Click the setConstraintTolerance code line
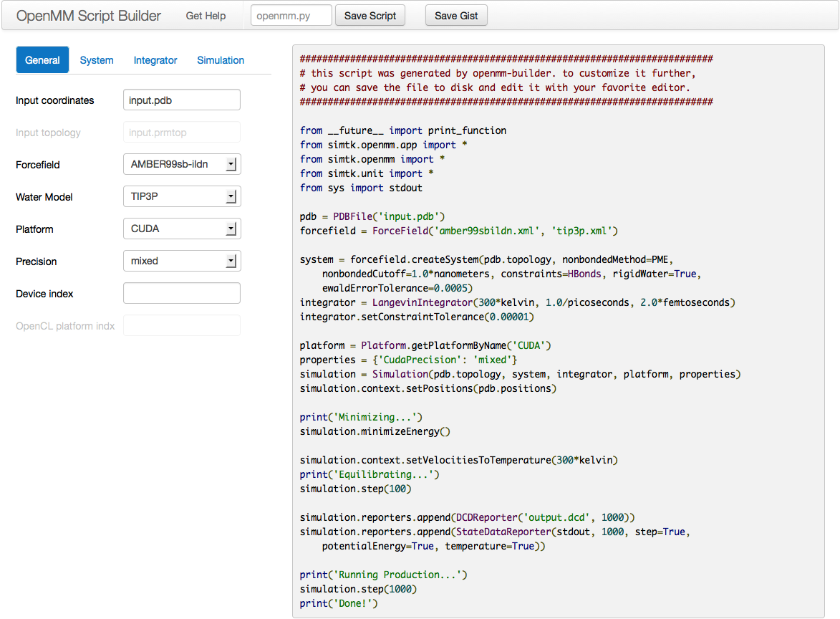The height and width of the screenshot is (619, 840). click(x=417, y=317)
